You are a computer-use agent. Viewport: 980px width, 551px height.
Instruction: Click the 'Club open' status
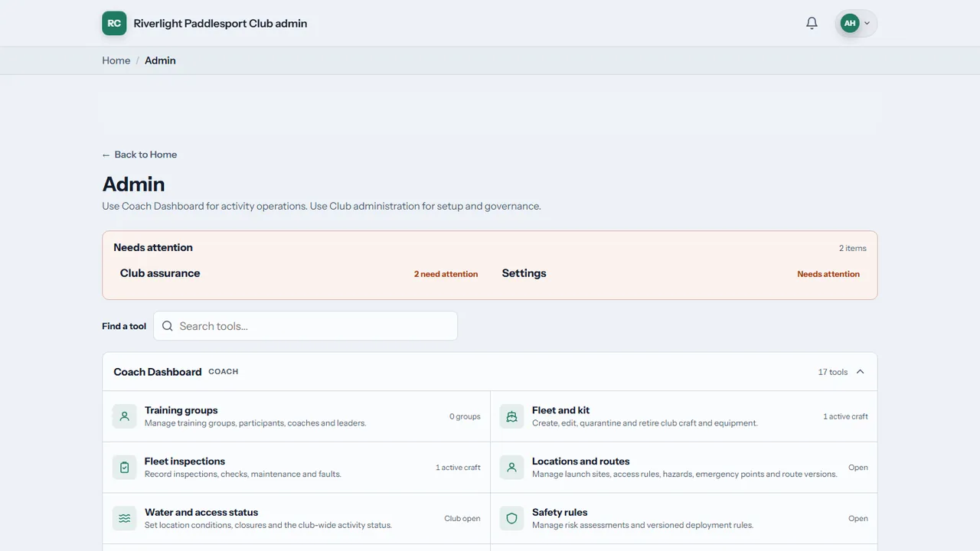(462, 518)
